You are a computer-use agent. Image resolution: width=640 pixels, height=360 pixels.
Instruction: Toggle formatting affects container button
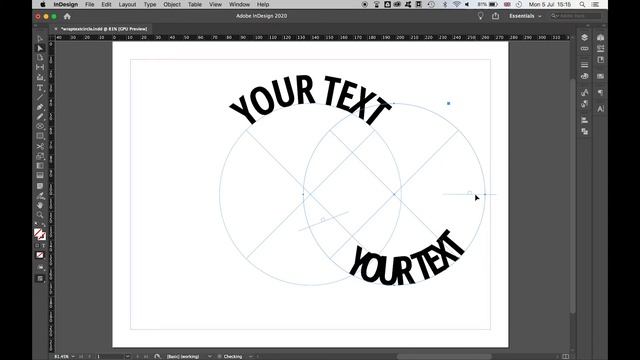tap(37, 246)
